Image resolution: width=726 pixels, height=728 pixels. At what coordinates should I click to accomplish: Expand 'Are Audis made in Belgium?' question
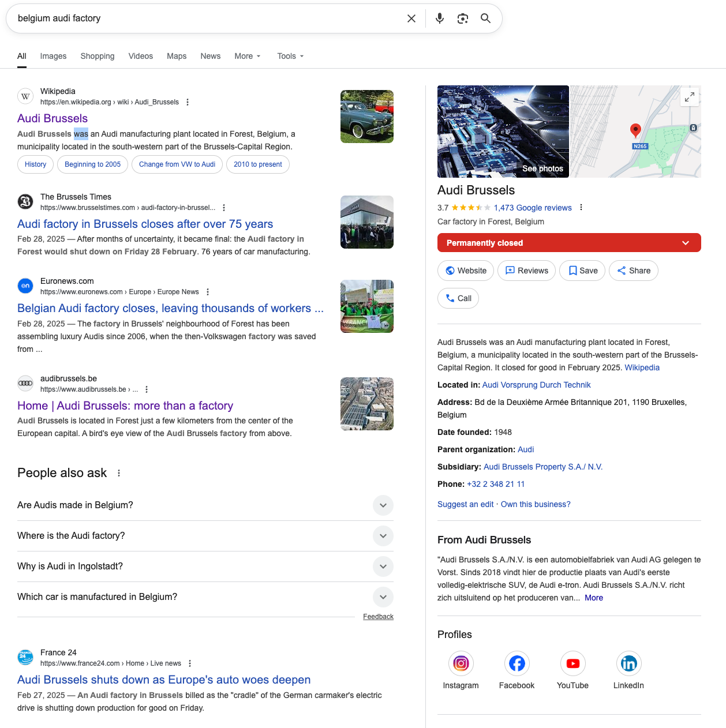coord(205,505)
